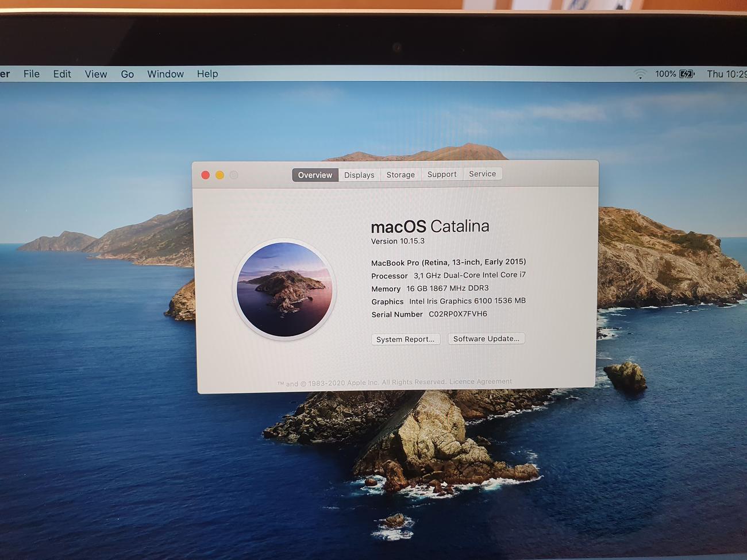747x560 pixels.
Task: Switch to the Support tab
Action: [x=442, y=174]
